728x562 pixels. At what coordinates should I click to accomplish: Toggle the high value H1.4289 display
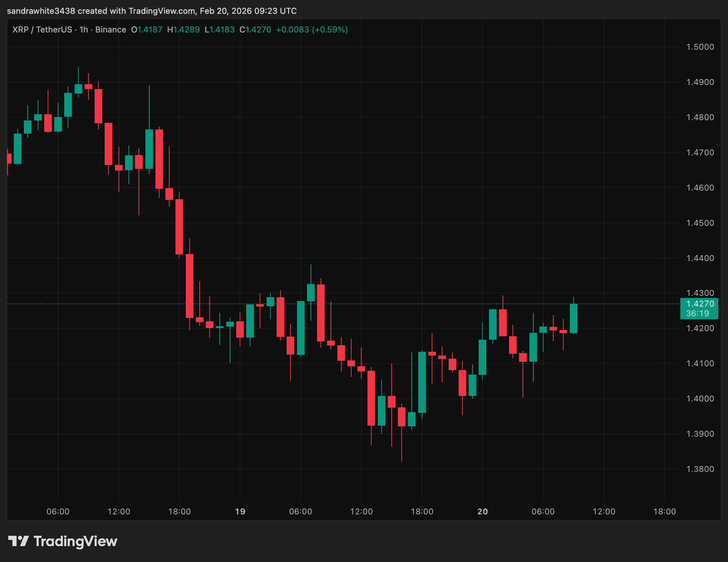[x=183, y=30]
